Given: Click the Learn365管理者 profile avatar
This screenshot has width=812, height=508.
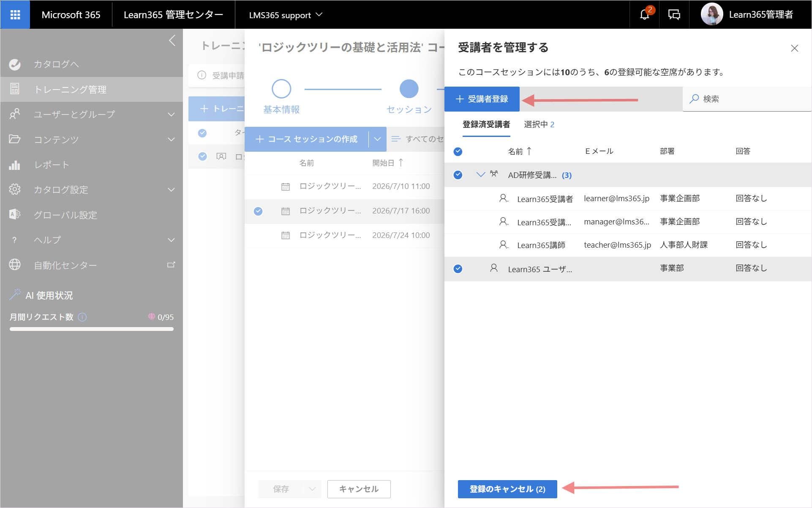Looking at the screenshot, I should pyautogui.click(x=712, y=14).
